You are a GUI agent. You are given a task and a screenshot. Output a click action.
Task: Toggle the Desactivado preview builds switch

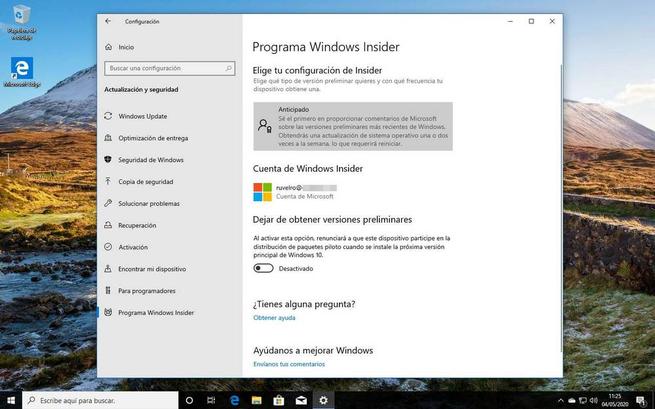(263, 268)
